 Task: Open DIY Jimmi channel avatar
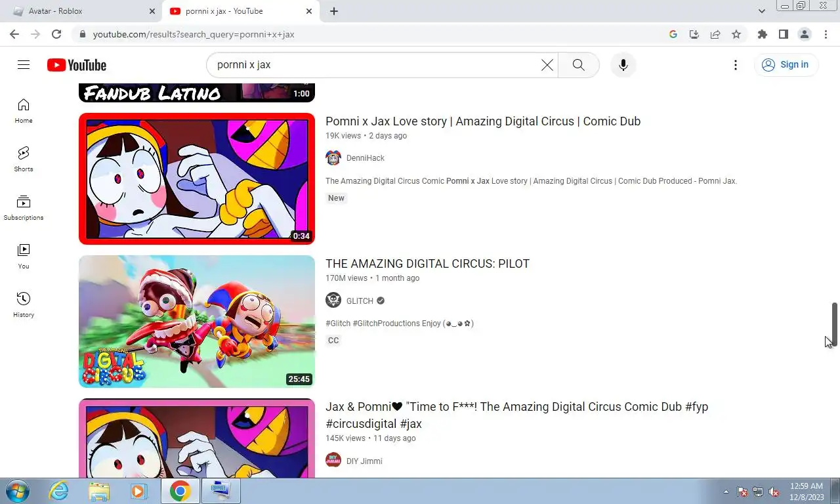tap(333, 461)
